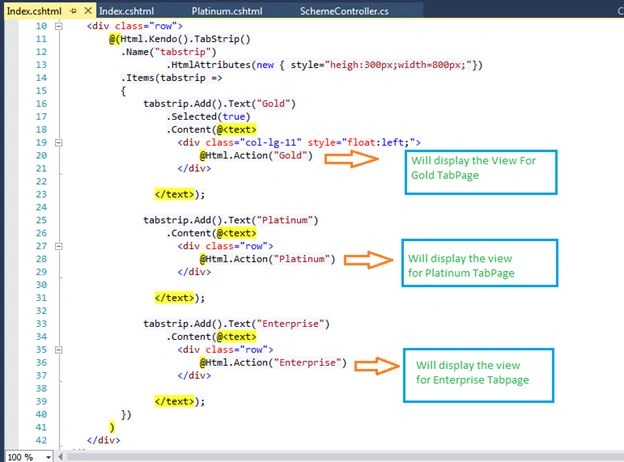
Task: Click @Html.Action("Enterprise") on line 36
Action: coord(273,363)
